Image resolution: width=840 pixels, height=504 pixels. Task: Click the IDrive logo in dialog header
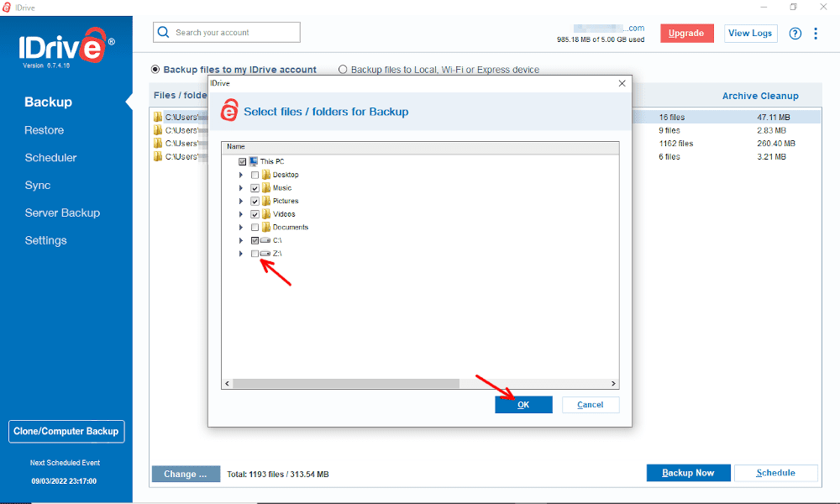228,110
